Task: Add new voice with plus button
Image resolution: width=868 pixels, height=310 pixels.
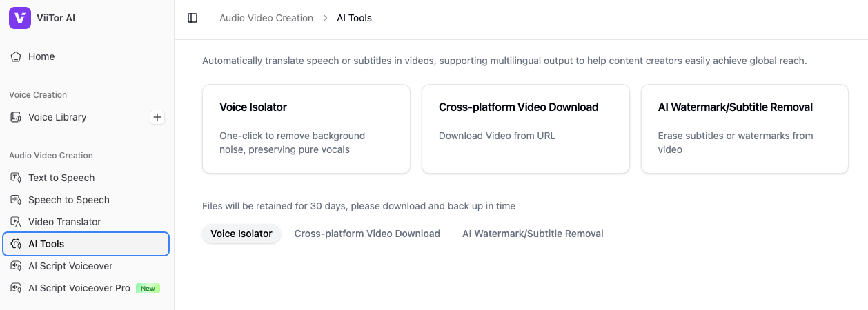Action: tap(157, 117)
